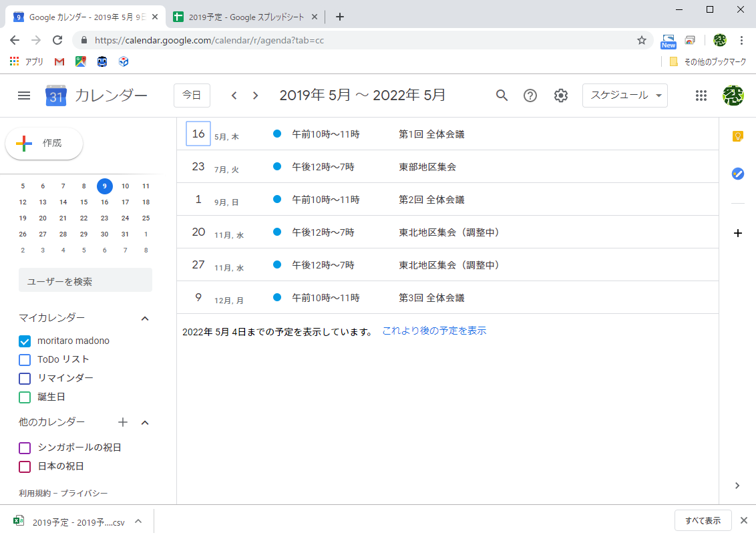The image size is (756, 537).
Task: Open the Google apps grid
Action: 701,96
